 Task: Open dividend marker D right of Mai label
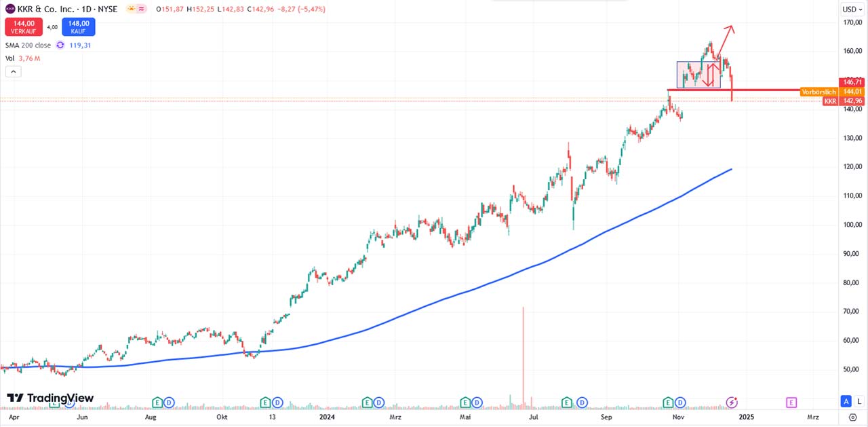475,402
